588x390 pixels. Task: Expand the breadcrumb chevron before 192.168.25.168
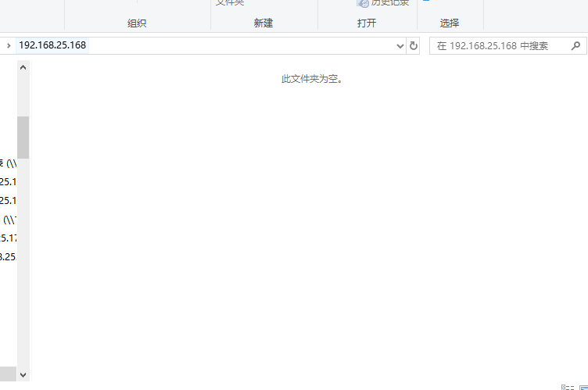click(9, 46)
